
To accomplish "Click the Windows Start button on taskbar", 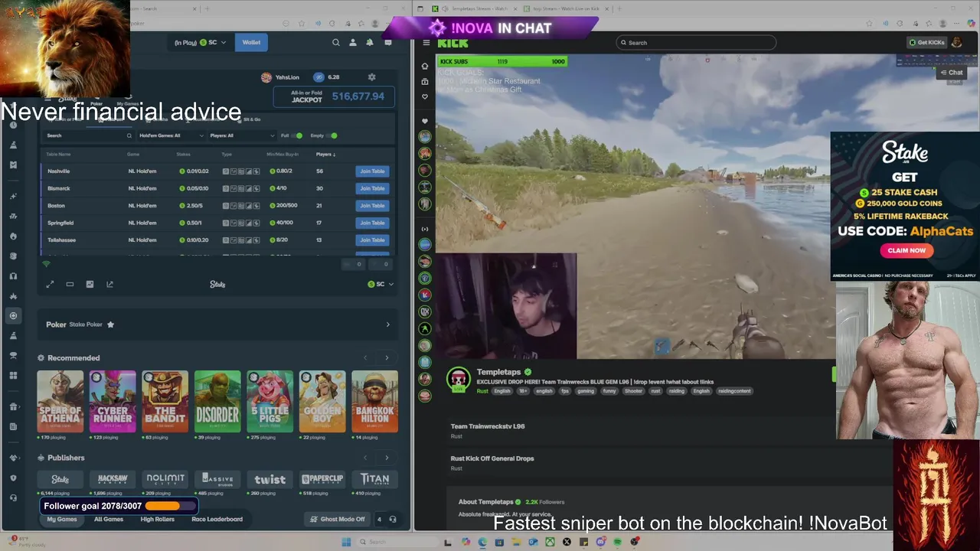I will coord(346,542).
